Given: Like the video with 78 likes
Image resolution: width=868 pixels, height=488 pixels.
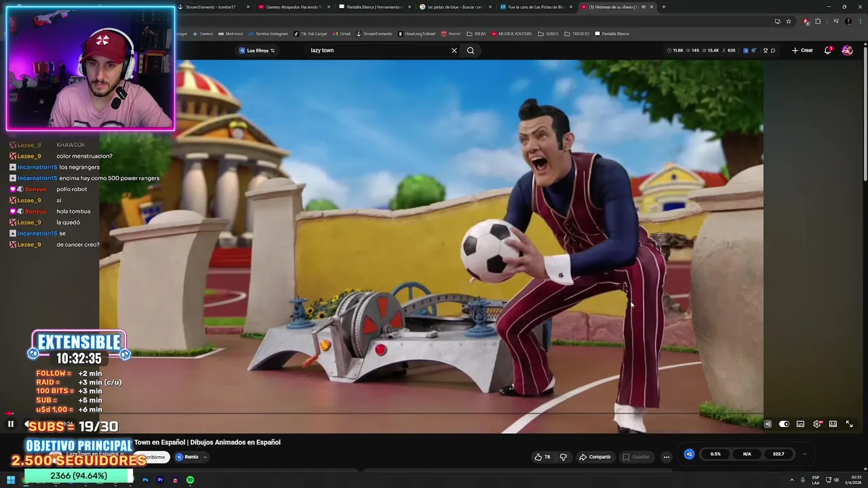Looking at the screenshot, I should tap(542, 457).
